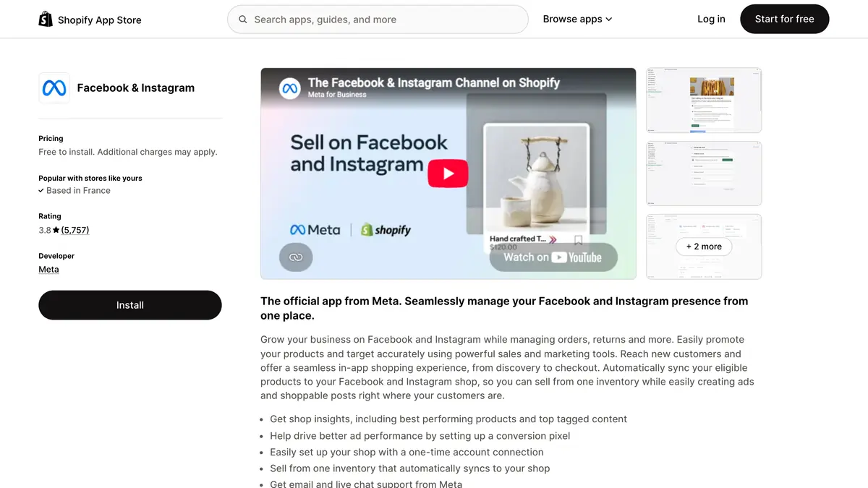The image size is (868, 488).
Task: Click the search magnifier icon
Action: click(243, 20)
